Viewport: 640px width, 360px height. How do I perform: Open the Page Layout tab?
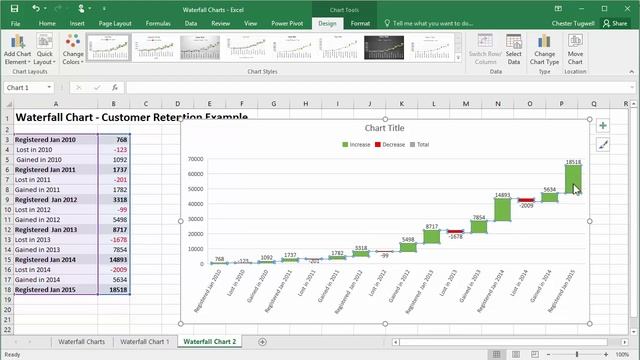point(115,24)
